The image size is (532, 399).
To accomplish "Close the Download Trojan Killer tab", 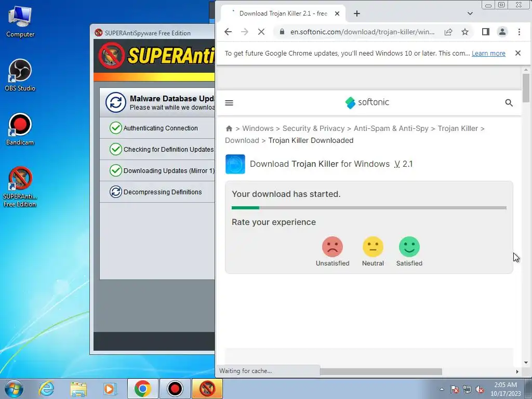I will click(337, 14).
